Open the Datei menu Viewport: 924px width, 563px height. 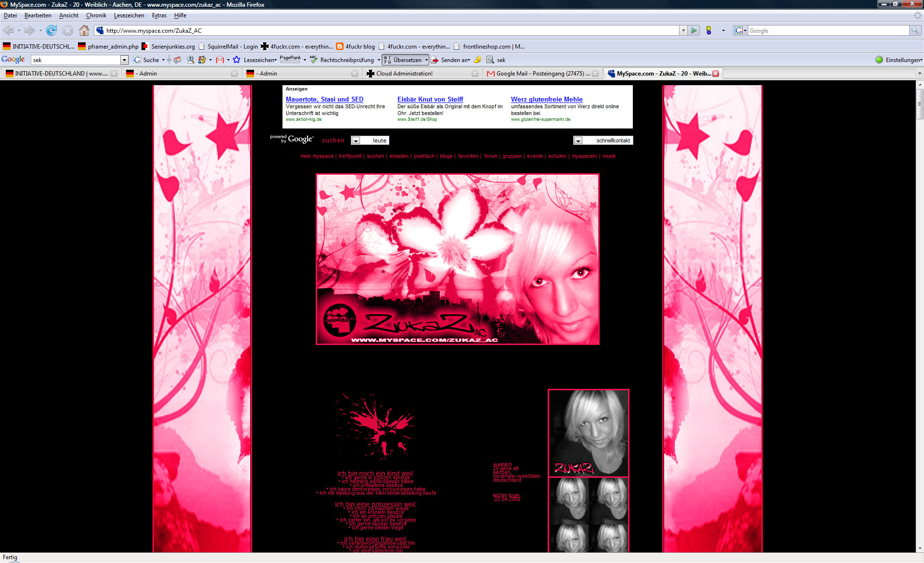coord(10,15)
